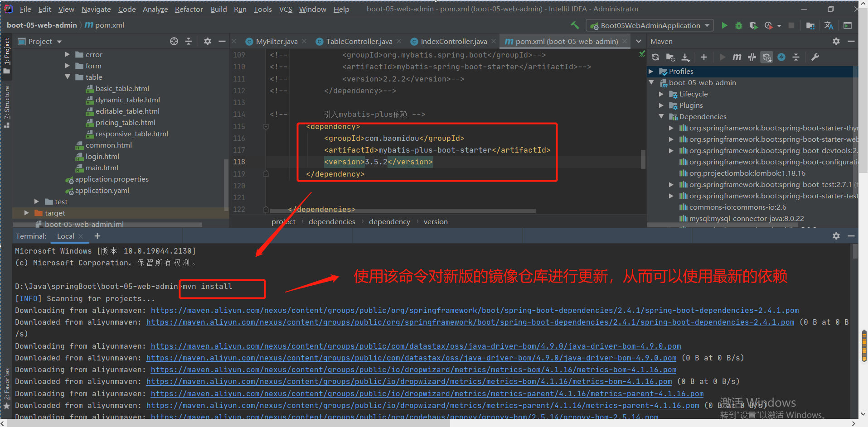
Task: Switch to IndexController.java editor tab
Action: pyautogui.click(x=454, y=41)
